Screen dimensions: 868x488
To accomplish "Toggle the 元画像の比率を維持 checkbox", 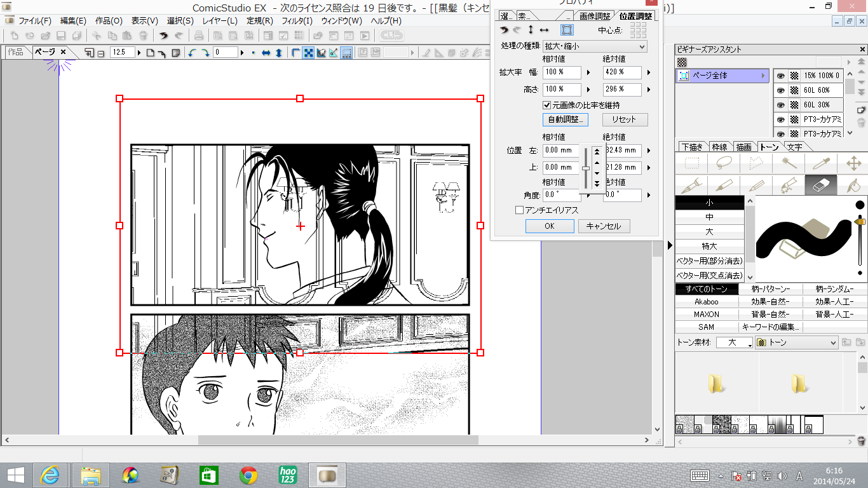I will [x=546, y=105].
